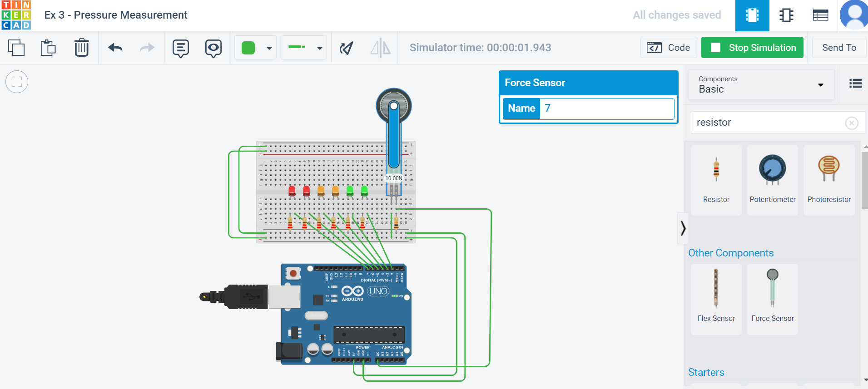The width and height of the screenshot is (868, 389).
Task: Click the Other Components heading
Action: [x=731, y=253]
